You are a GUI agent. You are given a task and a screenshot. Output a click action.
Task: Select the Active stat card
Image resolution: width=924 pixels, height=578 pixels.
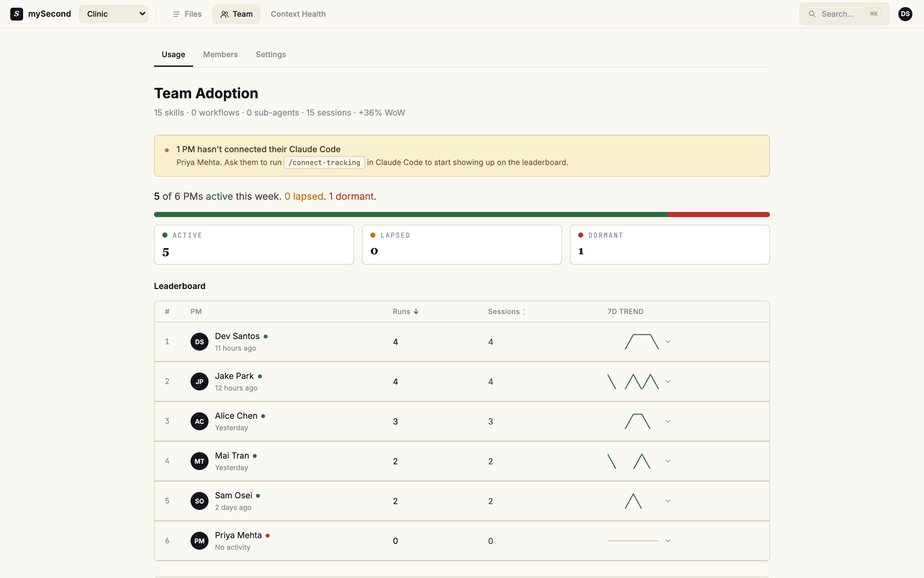point(254,245)
